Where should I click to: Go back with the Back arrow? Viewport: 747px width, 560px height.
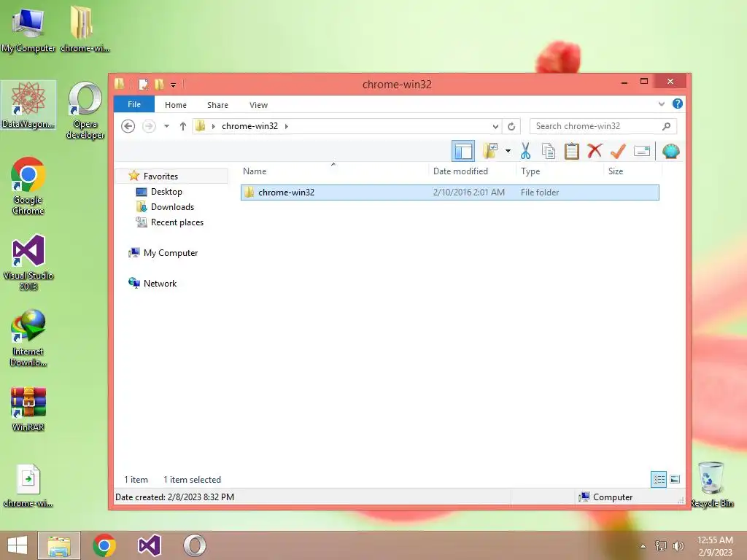128,126
